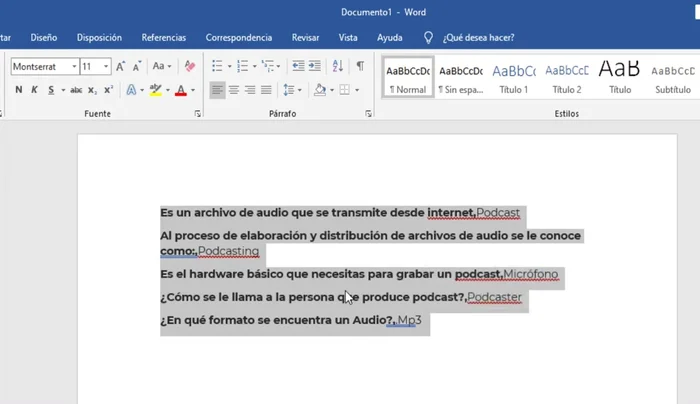This screenshot has width=700, height=404.
Task: Open Disposición tab
Action: [99, 38]
